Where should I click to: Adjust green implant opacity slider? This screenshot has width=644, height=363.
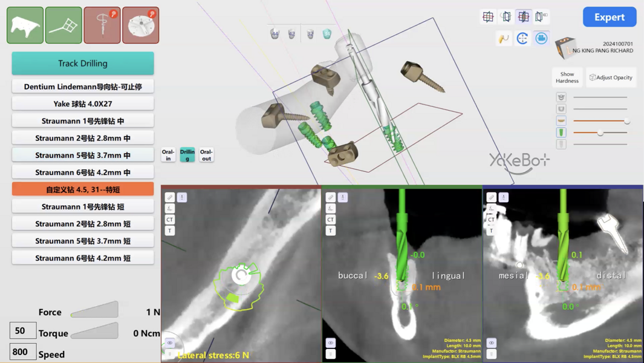click(x=600, y=132)
